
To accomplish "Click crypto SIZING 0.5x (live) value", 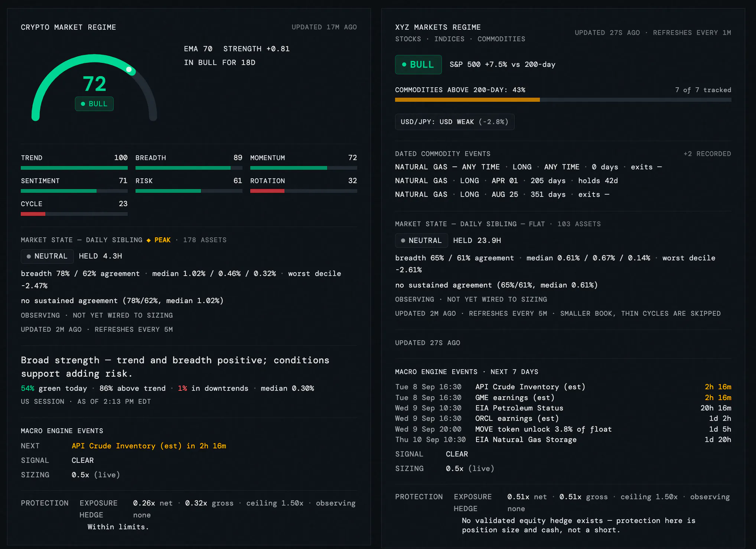I will 96,475.
